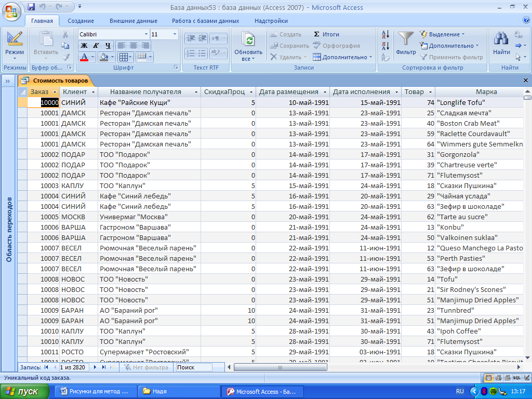Open Дата размещения column filter arrow

pyautogui.click(x=325, y=92)
